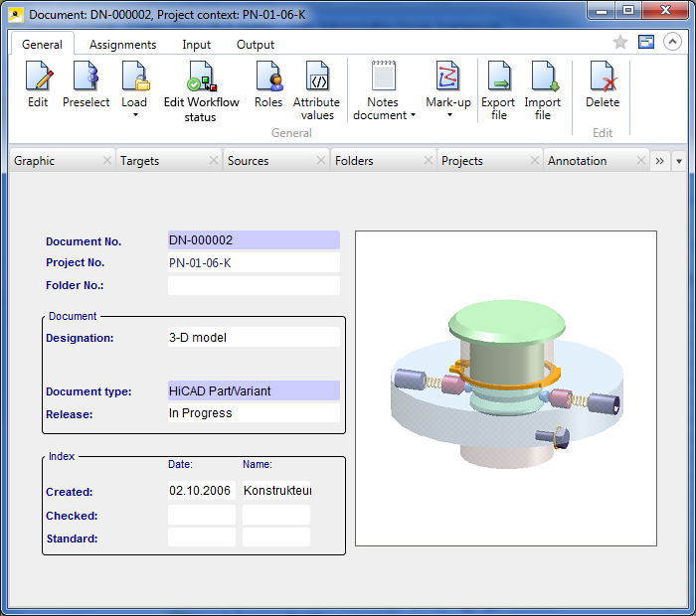Open the Roles icon
Image resolution: width=696 pixels, height=616 pixels.
pos(268,77)
